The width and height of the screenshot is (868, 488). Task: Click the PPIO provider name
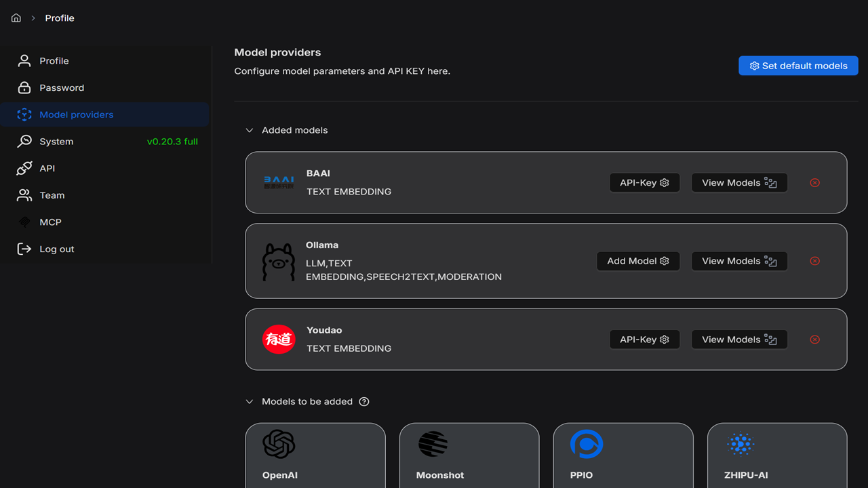click(x=582, y=475)
